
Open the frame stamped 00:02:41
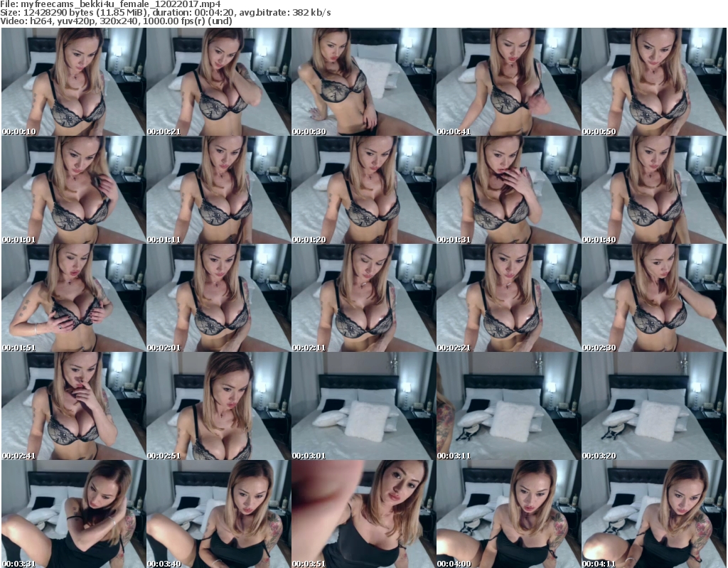point(73,406)
